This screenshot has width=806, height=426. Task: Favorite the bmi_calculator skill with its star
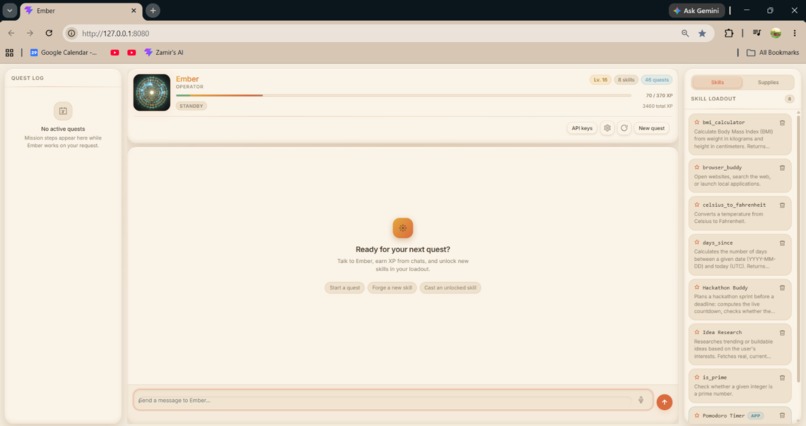(697, 122)
